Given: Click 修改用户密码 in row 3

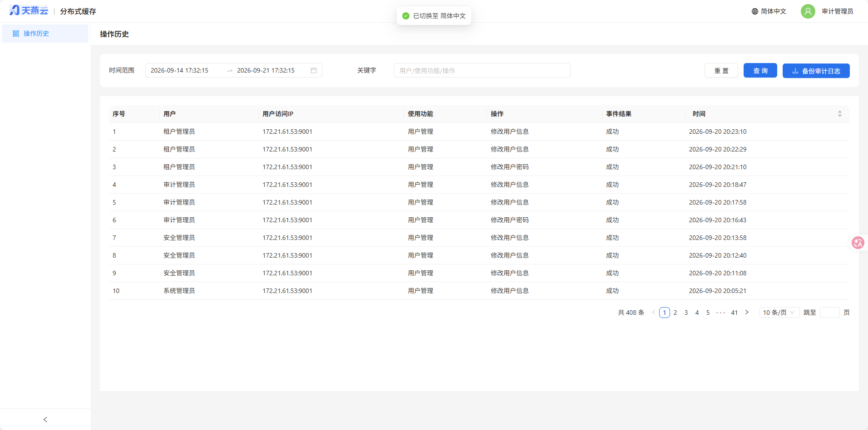Looking at the screenshot, I should 510,167.
